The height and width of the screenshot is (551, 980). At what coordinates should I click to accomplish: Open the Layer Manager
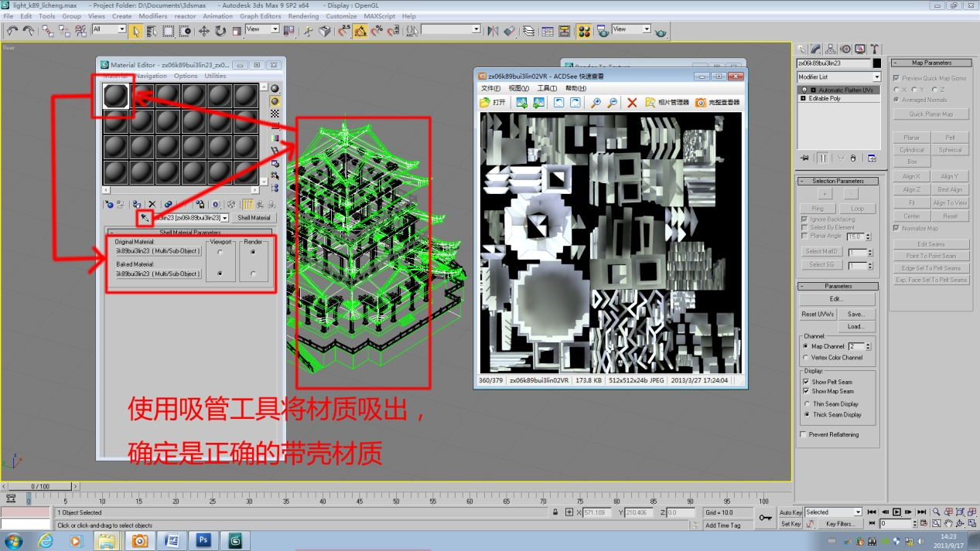[528, 31]
